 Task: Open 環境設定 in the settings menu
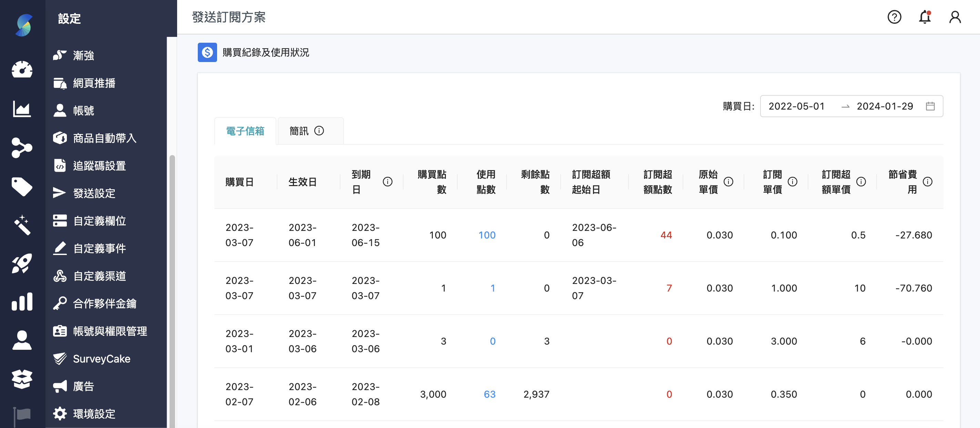pyautogui.click(x=94, y=414)
